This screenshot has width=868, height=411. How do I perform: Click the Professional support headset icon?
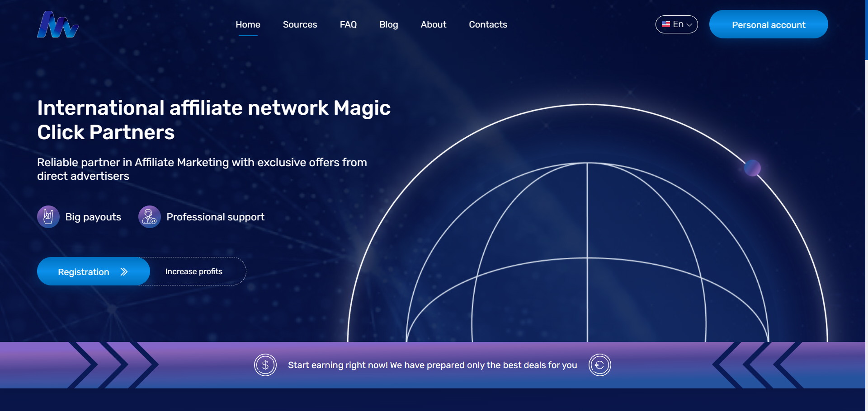pos(149,217)
